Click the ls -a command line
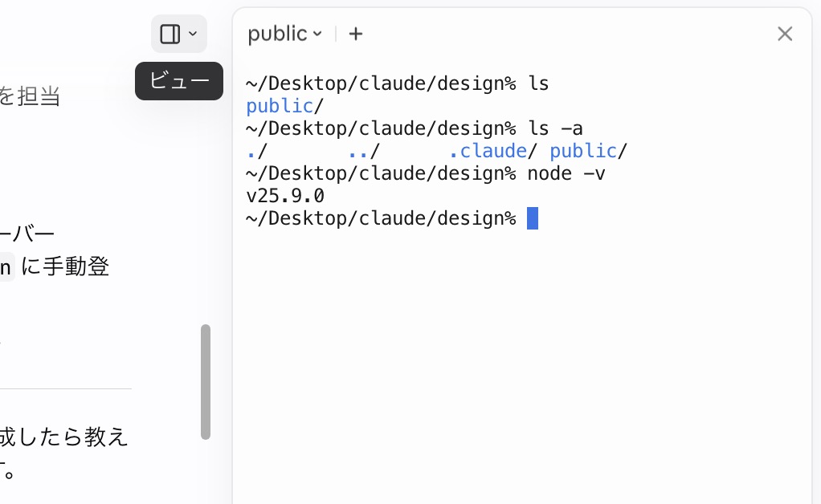This screenshot has height=504, width=821. tap(415, 128)
